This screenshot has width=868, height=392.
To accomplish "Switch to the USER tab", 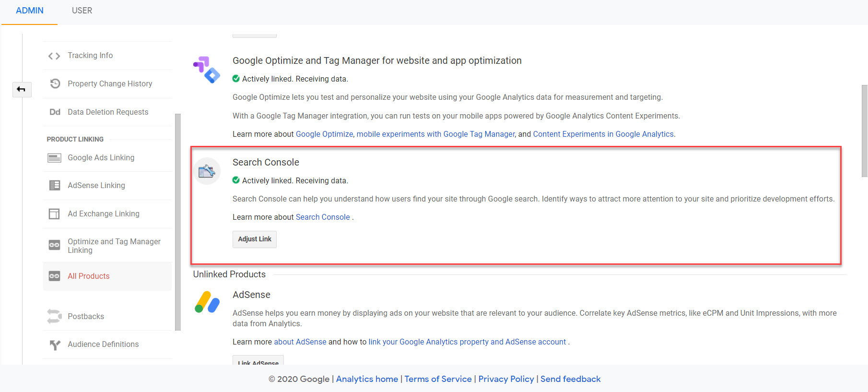I will [82, 11].
